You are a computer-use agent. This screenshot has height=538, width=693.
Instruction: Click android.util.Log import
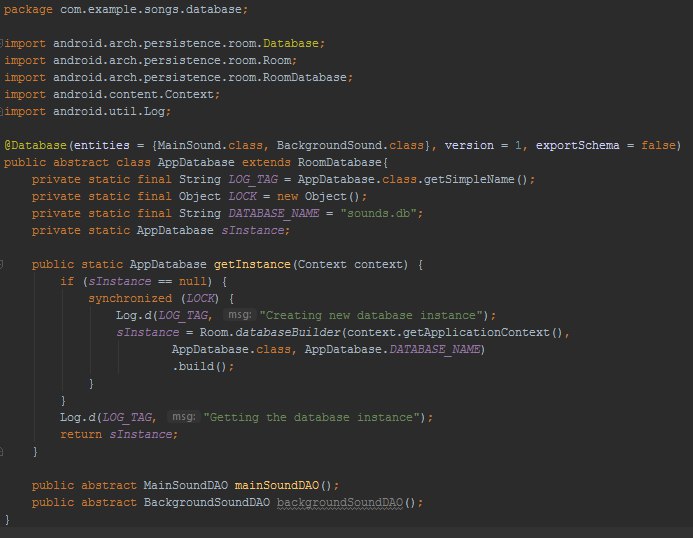tap(109, 111)
